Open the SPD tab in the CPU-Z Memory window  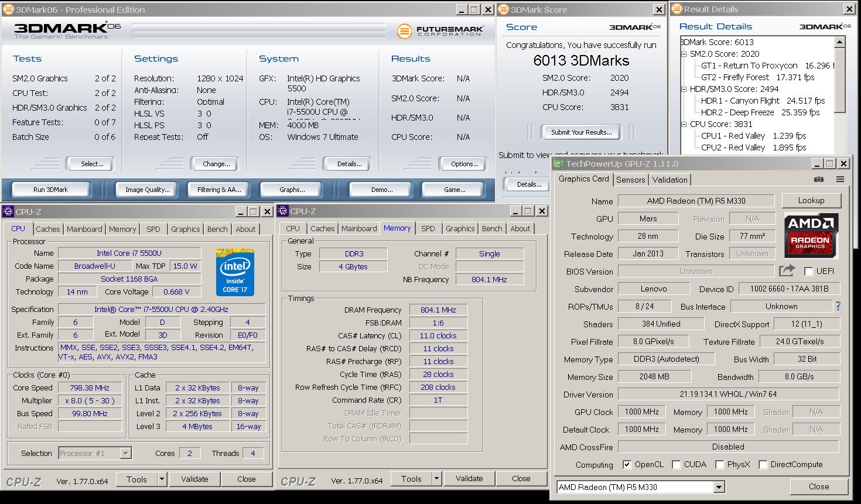[x=428, y=228]
